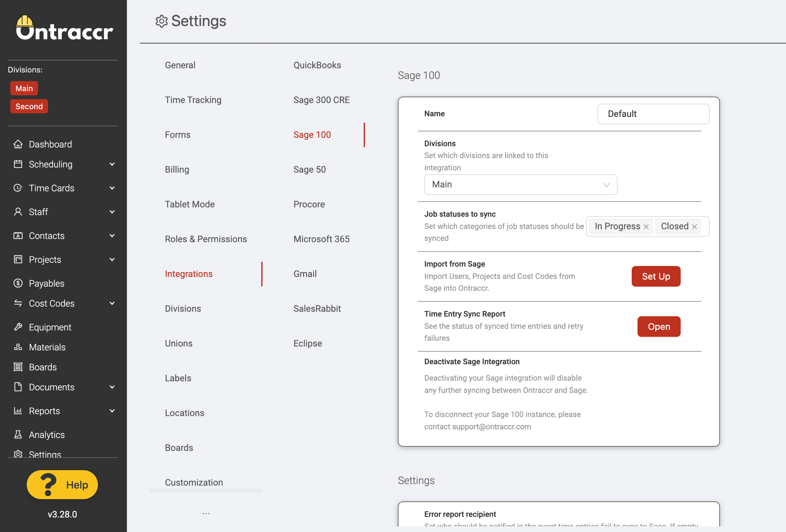The image size is (786, 532).
Task: Select the Sage 100 integration
Action: click(x=312, y=135)
